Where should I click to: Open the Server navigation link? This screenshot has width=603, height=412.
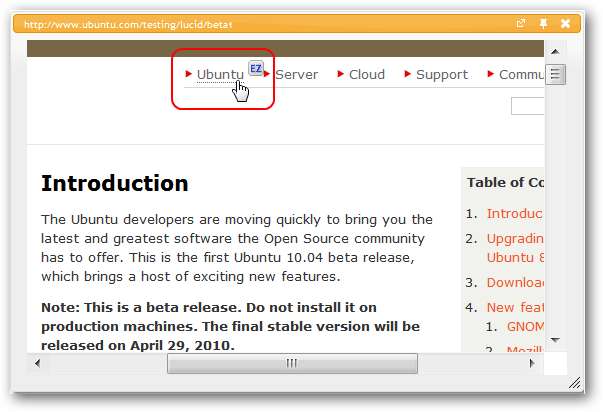click(x=297, y=74)
